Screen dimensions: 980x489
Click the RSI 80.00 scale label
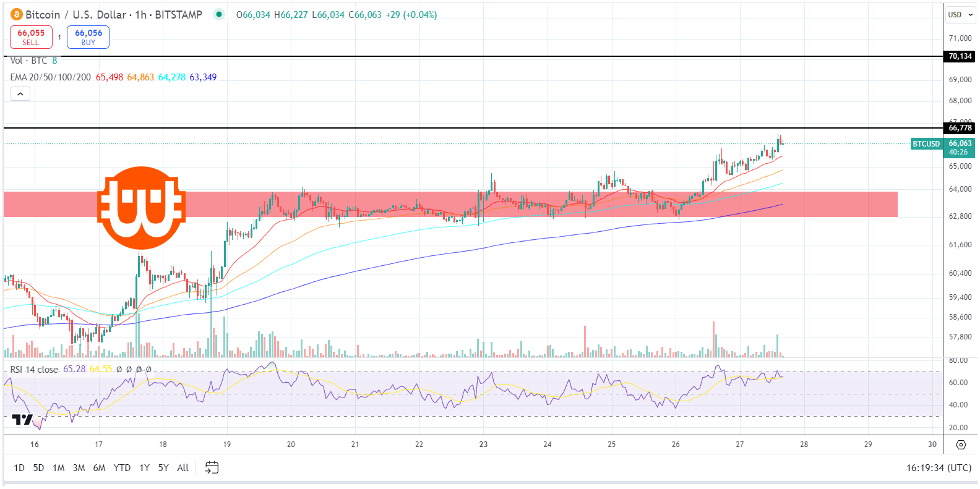click(958, 360)
